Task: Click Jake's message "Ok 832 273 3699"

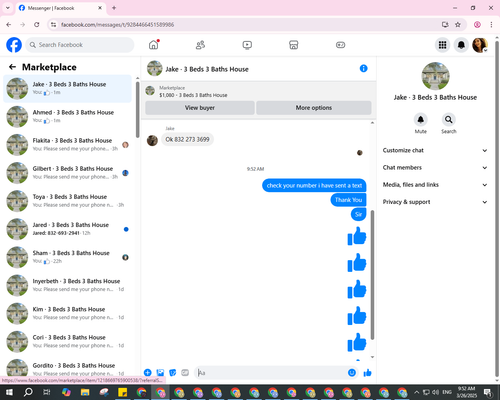Action: (187, 139)
